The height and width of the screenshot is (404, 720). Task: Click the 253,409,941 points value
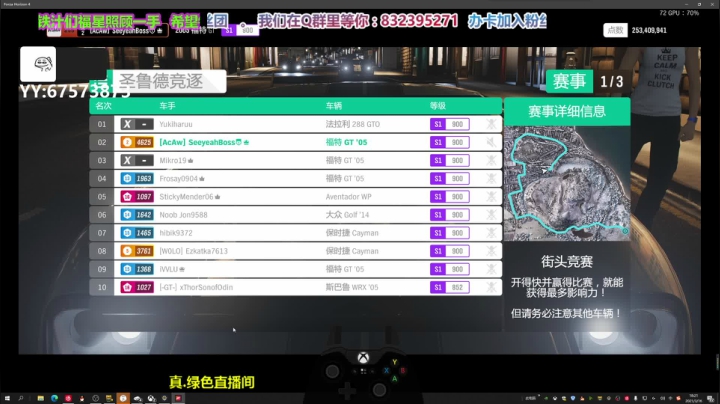[x=649, y=30]
